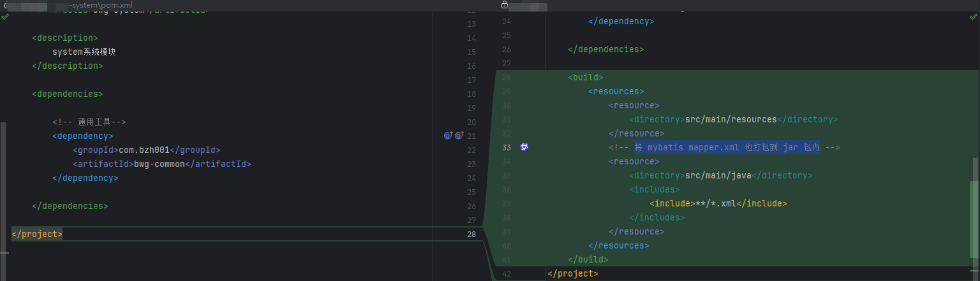Click the closing </description> tag
980x281 pixels.
[68, 66]
